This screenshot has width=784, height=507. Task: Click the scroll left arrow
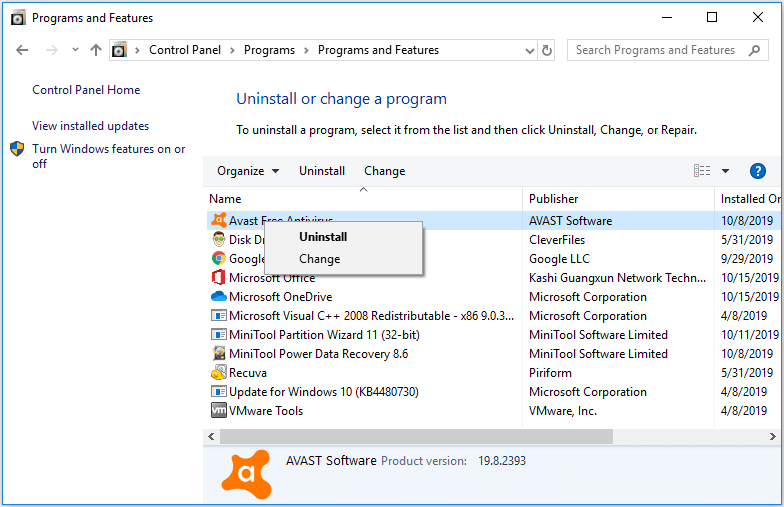(212, 436)
